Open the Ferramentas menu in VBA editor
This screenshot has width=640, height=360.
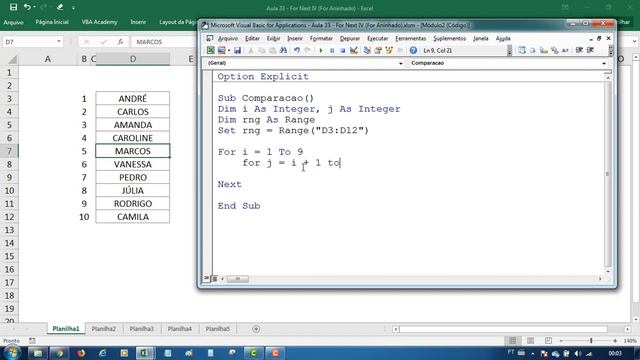click(411, 38)
